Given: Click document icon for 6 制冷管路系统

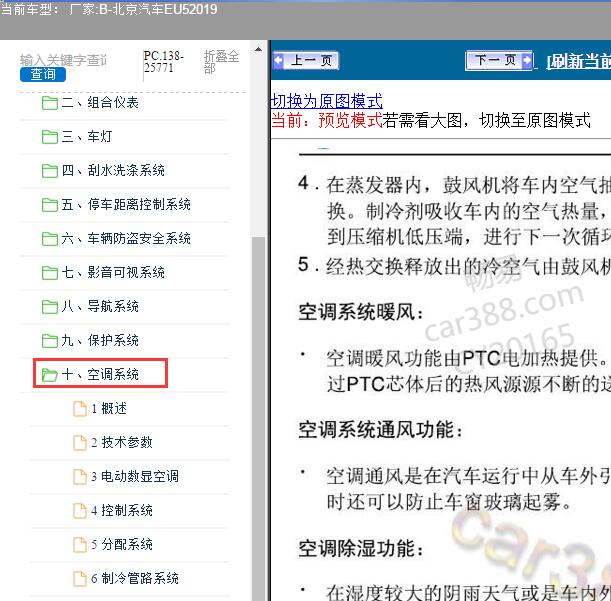Looking at the screenshot, I should (x=80, y=578).
